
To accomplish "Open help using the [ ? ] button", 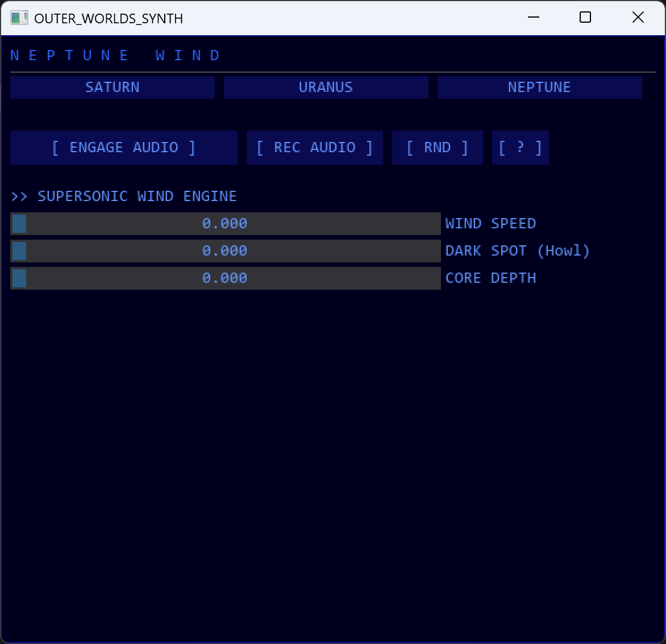I will [x=520, y=147].
